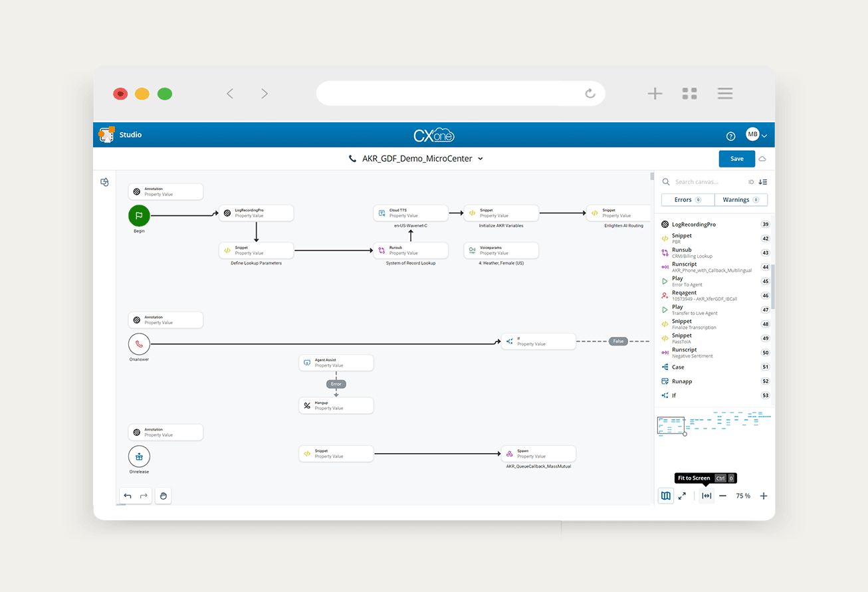Open the MB user account dropdown

click(756, 135)
